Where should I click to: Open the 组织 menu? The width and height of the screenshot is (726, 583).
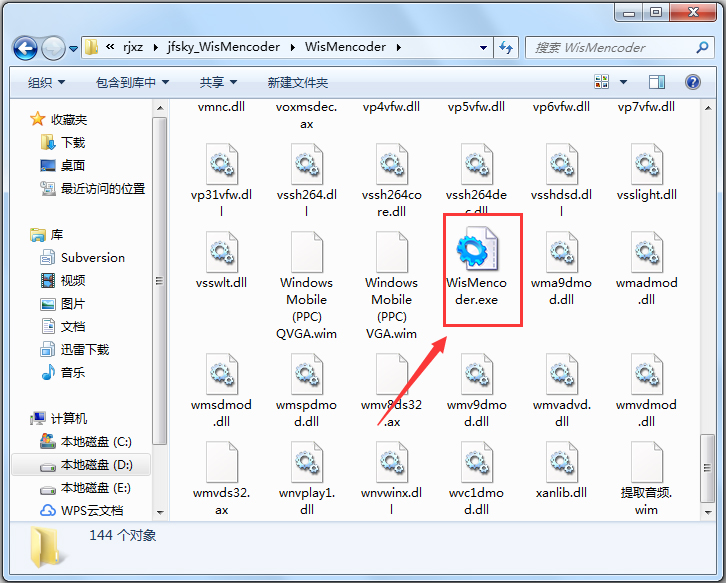click(x=46, y=82)
